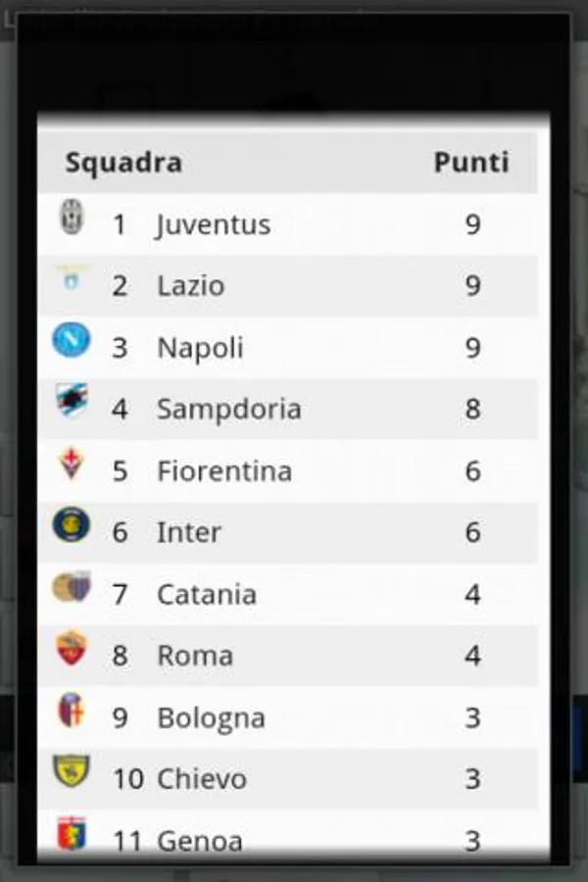Tap the Lazio team logo
The image size is (588, 882).
pos(72,279)
